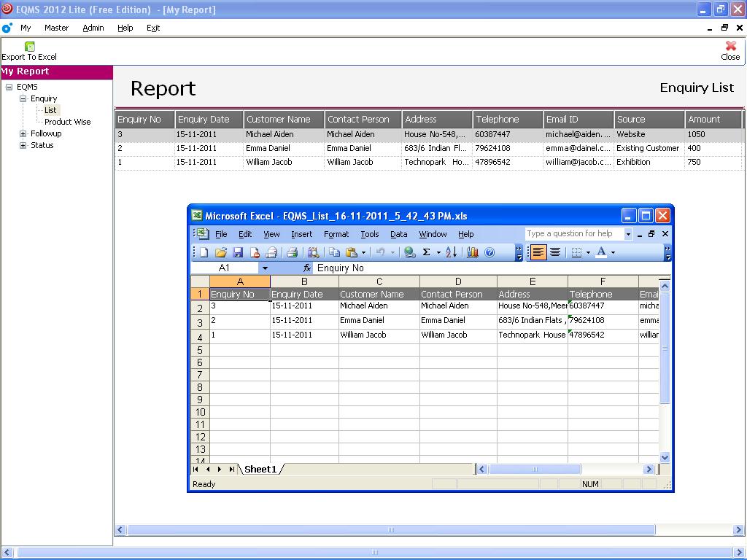The height and width of the screenshot is (560, 747).
Task: Open the AutoSum functions dropdown arrow
Action: (x=438, y=252)
